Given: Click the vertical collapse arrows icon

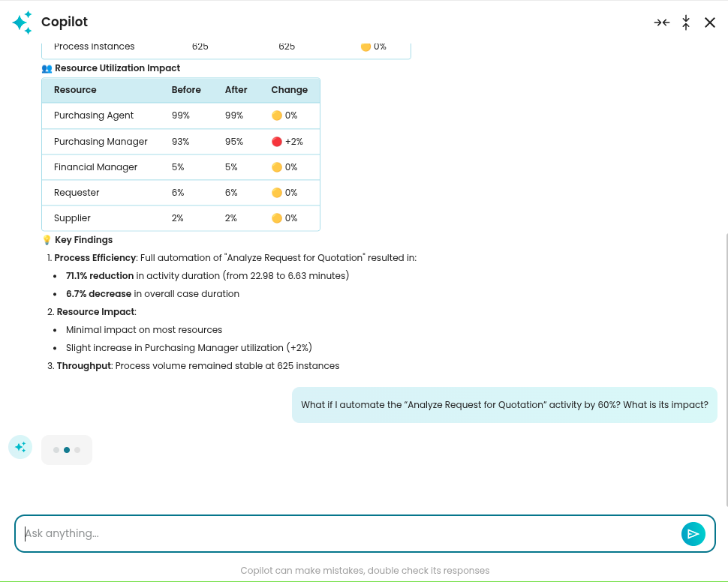Looking at the screenshot, I should [x=686, y=22].
